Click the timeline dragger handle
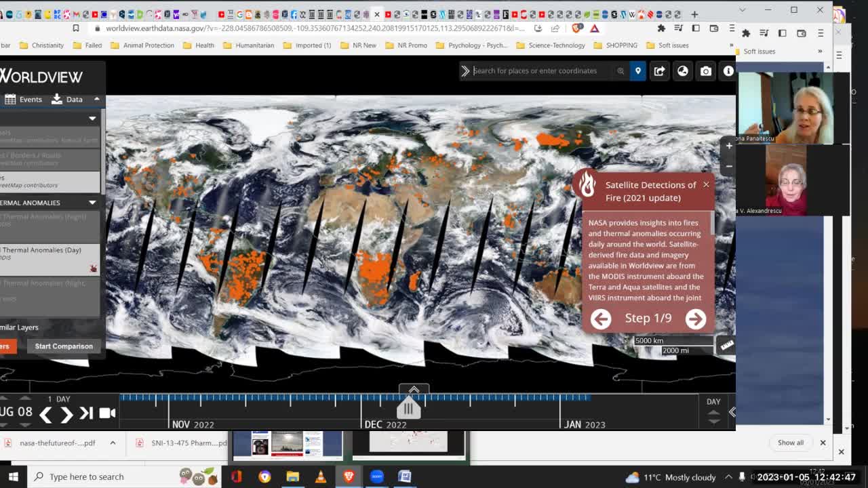This screenshot has width=868, height=488. (408, 408)
